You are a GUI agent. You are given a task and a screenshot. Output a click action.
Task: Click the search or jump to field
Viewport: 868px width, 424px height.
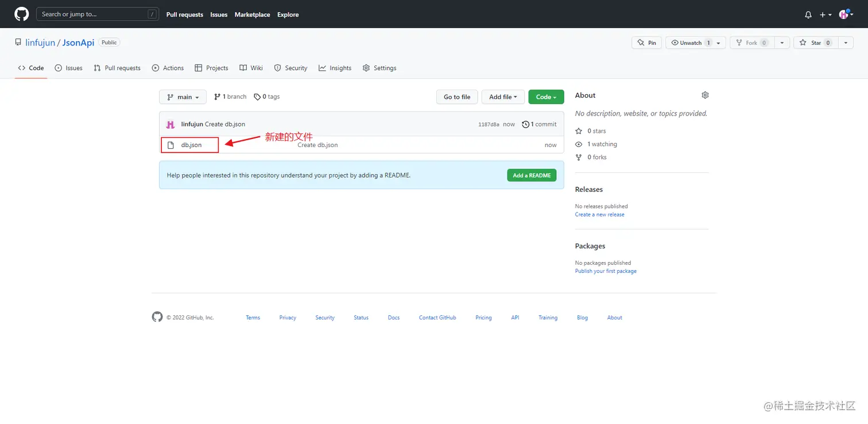98,14
